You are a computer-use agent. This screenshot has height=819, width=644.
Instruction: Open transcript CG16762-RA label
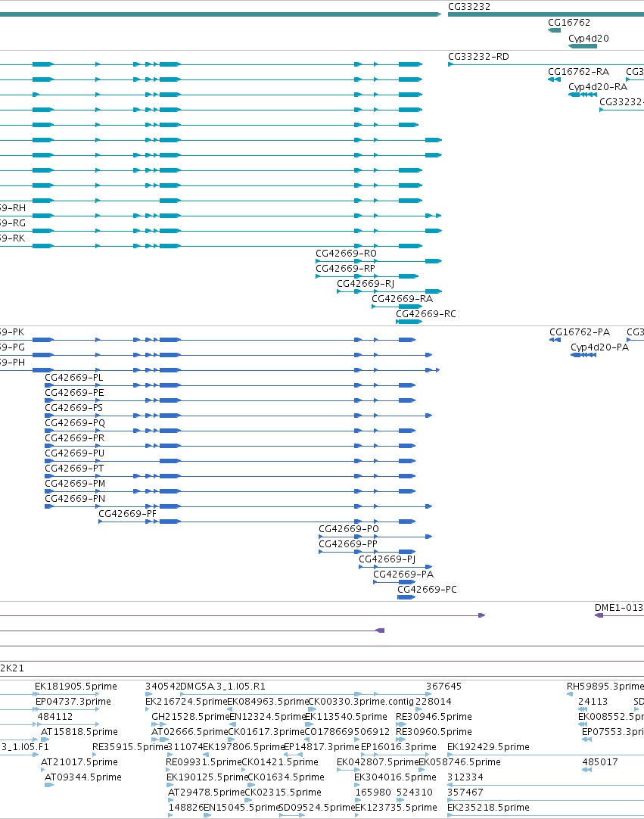click(x=578, y=72)
